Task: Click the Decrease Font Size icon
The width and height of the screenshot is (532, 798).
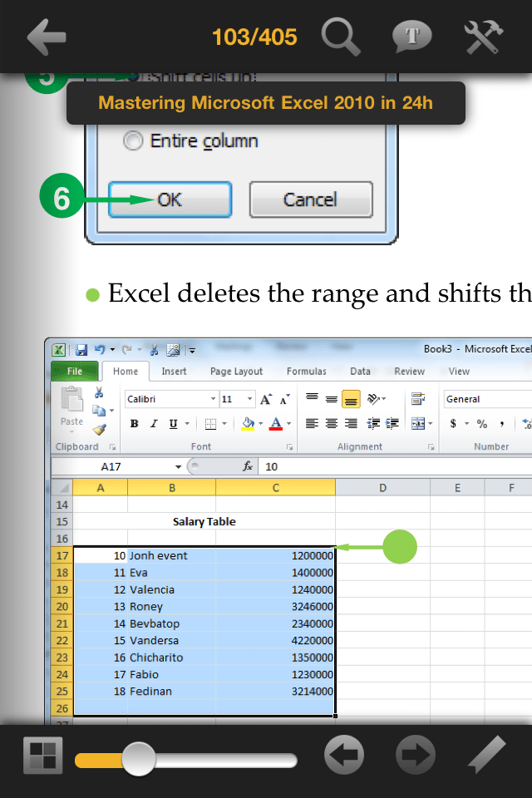Action: (284, 399)
